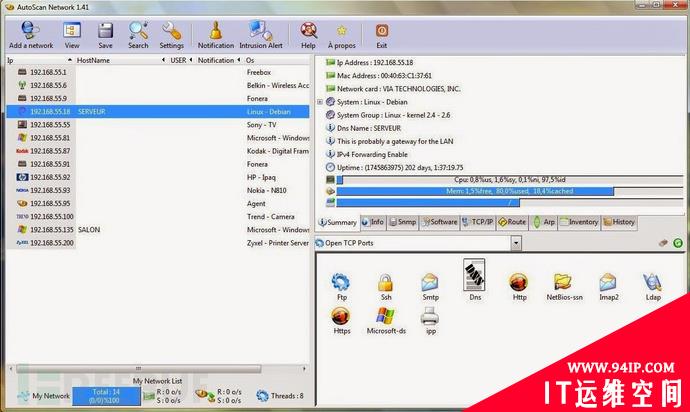This screenshot has height=412, width=690.
Task: Switch to the TCP/IP tab
Action: (477, 222)
